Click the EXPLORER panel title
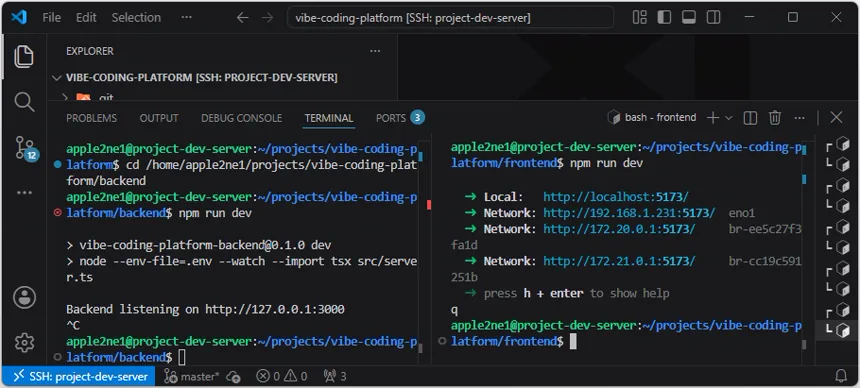Viewport: 860px width, 388px height. 89,51
